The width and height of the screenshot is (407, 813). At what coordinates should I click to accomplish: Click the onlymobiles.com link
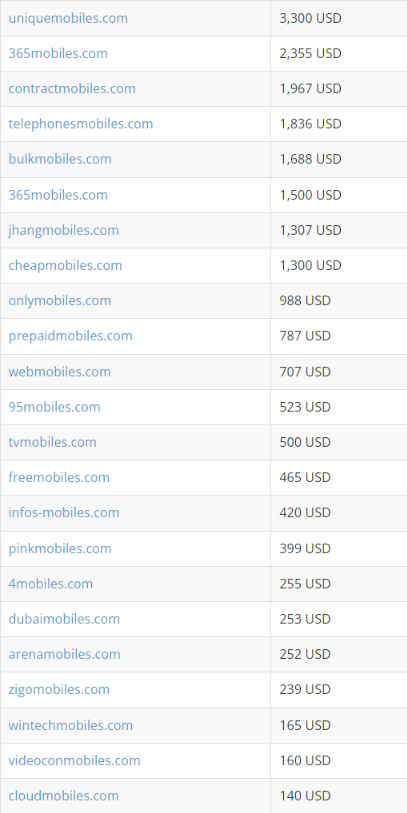60,301
